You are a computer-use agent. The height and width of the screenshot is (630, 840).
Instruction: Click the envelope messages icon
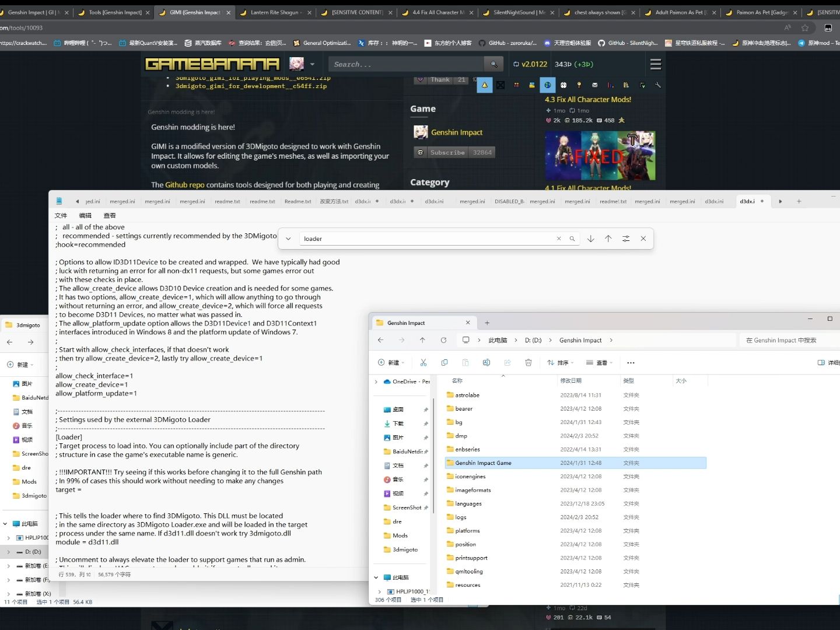(595, 85)
